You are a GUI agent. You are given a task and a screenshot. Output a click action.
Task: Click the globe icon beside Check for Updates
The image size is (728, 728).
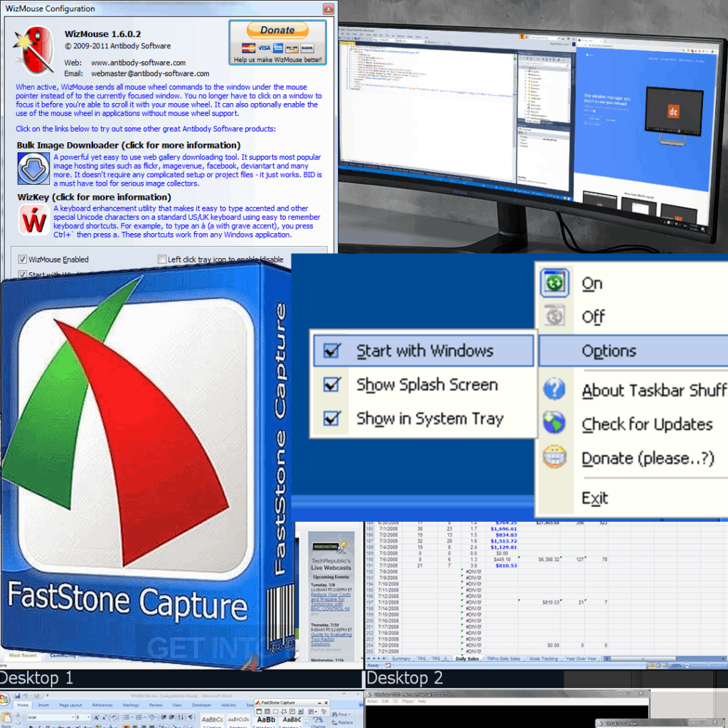[x=553, y=422]
